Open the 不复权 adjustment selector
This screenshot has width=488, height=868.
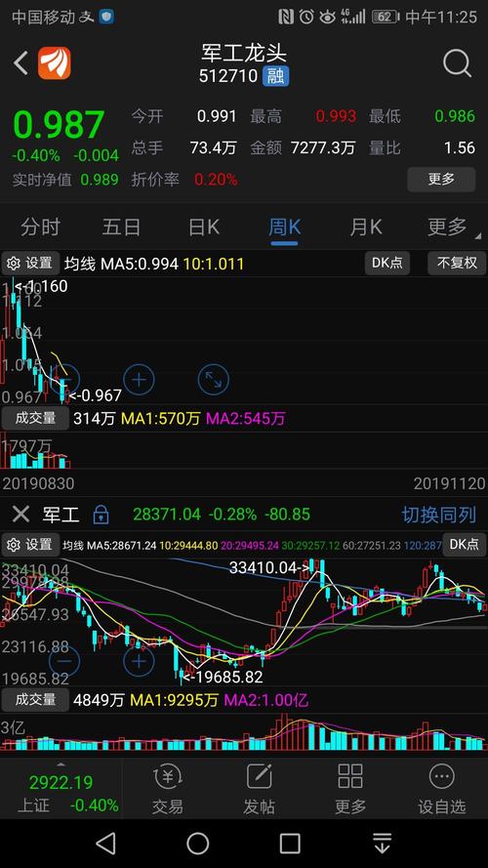(x=457, y=264)
